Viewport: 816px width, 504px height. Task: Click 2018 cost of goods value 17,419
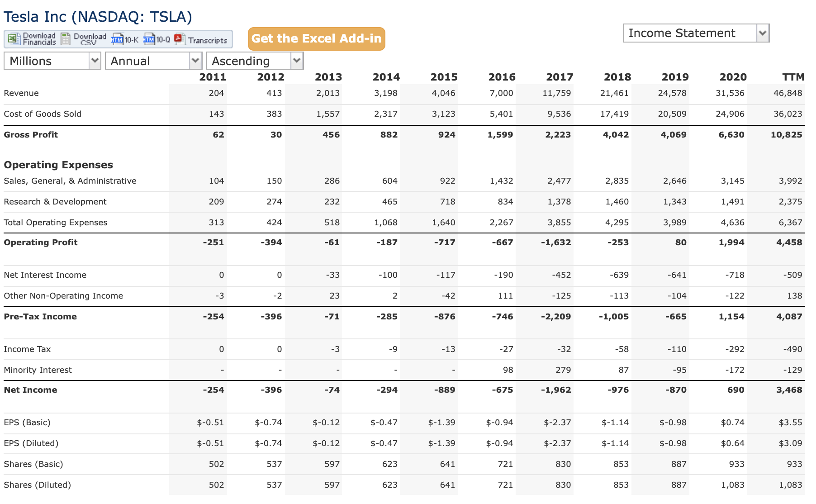pyautogui.click(x=614, y=114)
